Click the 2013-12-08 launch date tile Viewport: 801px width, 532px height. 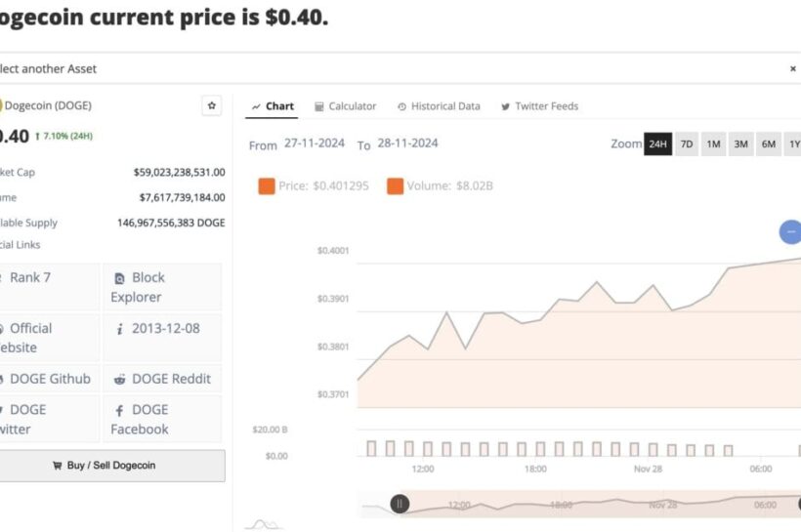[x=162, y=338]
